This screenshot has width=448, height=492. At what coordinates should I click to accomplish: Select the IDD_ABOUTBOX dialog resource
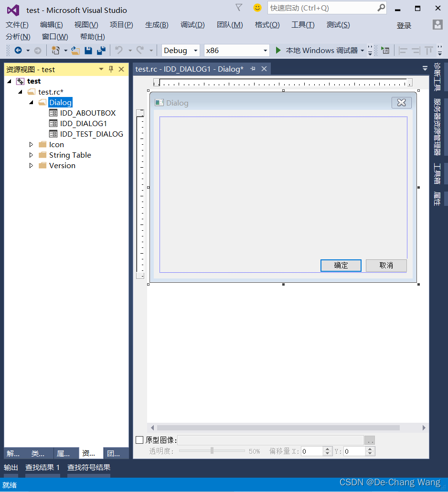(x=88, y=113)
